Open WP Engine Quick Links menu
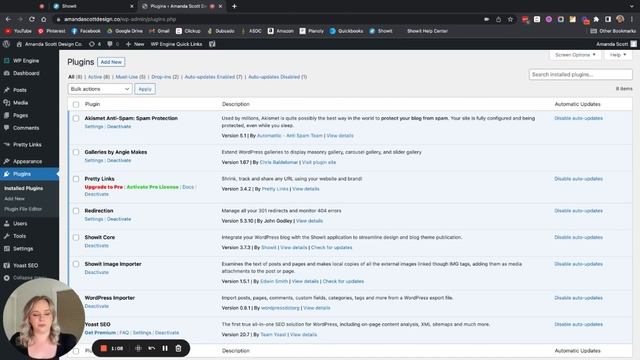Viewport: 640px width, 360px height. tap(176, 44)
